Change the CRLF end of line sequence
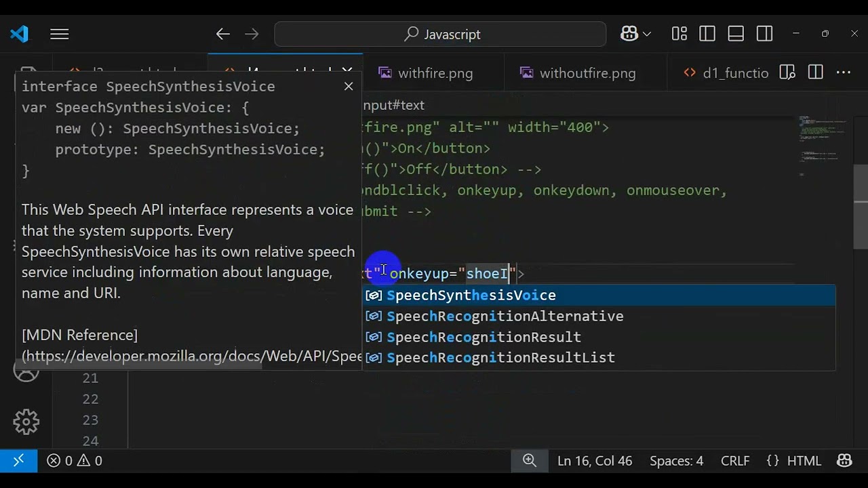The height and width of the screenshot is (488, 868). pyautogui.click(x=735, y=461)
